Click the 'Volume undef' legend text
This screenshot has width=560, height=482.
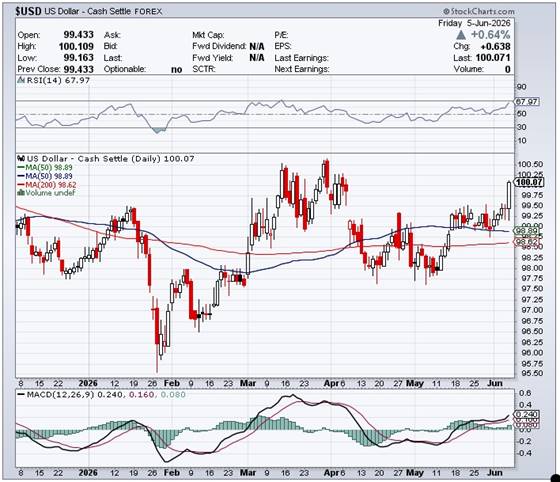50,193
